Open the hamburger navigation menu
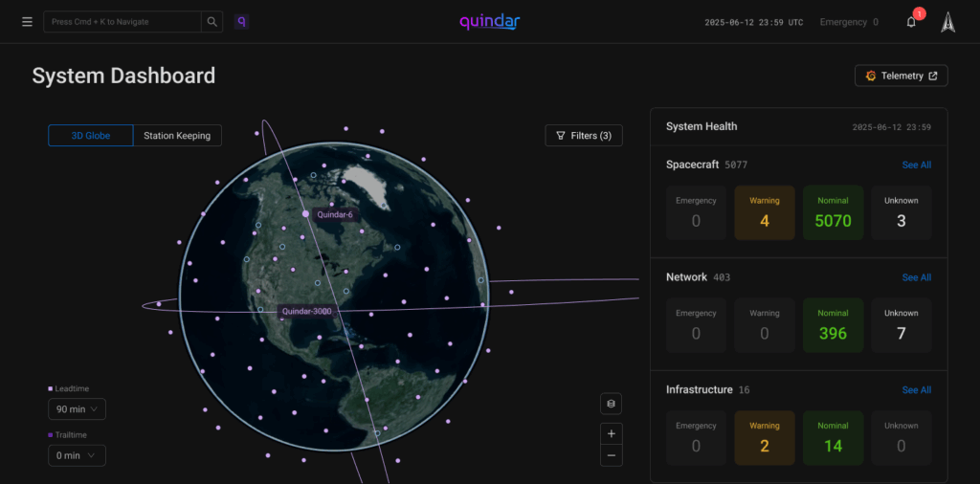The width and height of the screenshot is (980, 484). 27,22
